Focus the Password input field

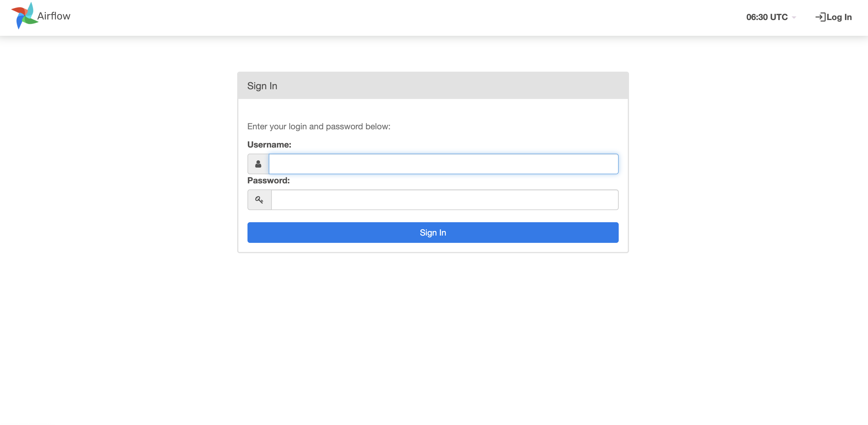(445, 200)
